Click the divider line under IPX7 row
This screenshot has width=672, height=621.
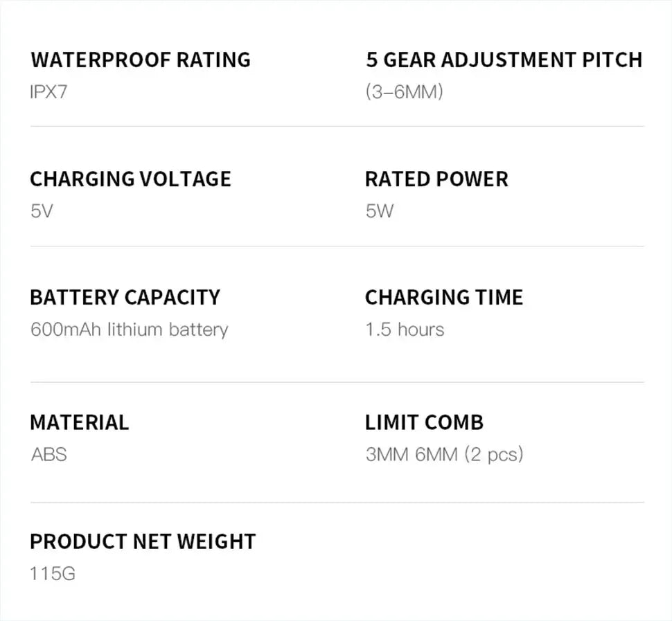click(x=337, y=127)
